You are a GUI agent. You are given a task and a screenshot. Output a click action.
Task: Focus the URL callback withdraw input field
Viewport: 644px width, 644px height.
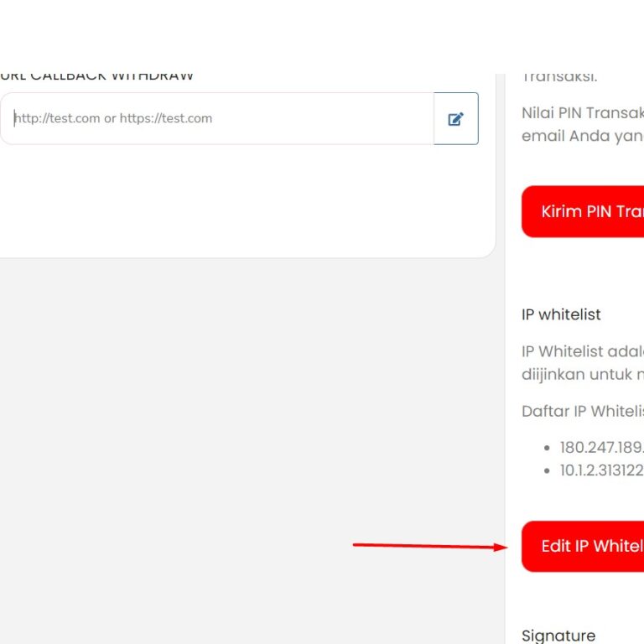point(218,119)
